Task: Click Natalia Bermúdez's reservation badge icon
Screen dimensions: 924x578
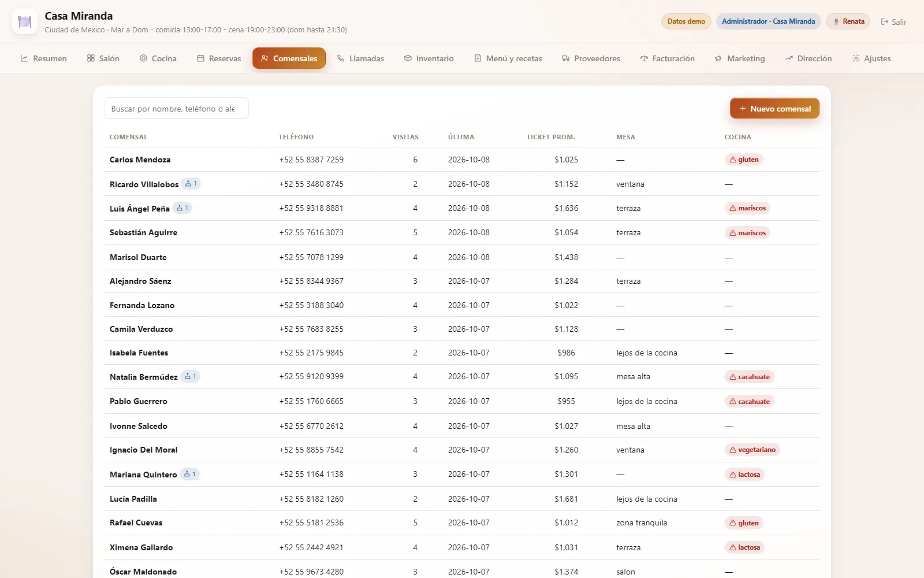Action: click(x=191, y=376)
